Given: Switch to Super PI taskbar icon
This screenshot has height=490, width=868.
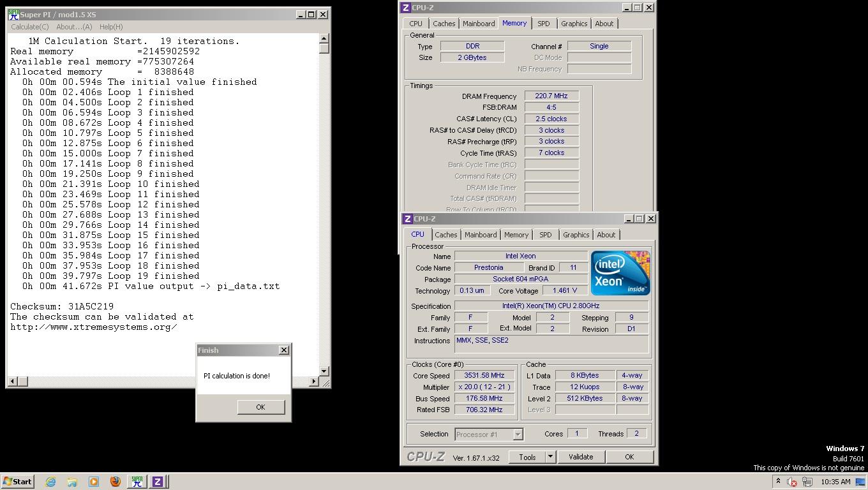Looking at the screenshot, I should (x=136, y=482).
